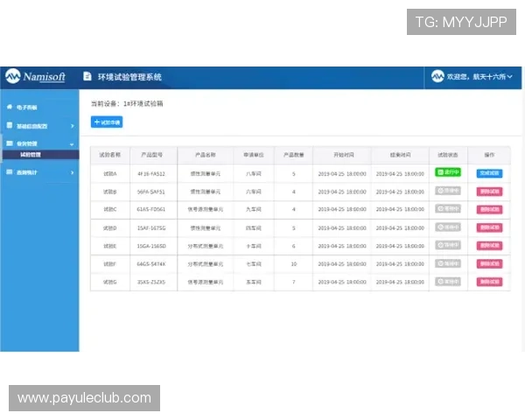Screen dimensions: 525x420
Task: Click the 查询统计 sidebar icon
Action: pos(9,172)
